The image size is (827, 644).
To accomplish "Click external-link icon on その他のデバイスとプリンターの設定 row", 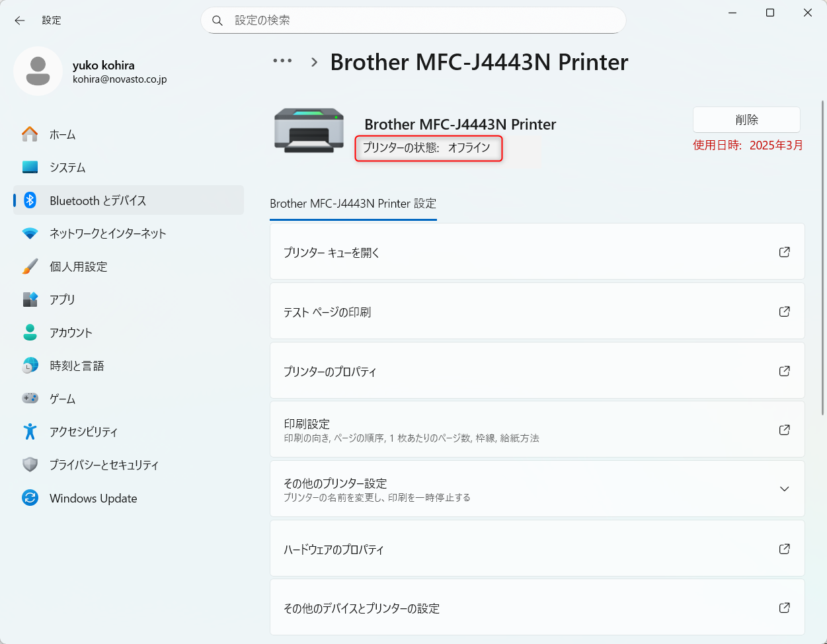I will coord(785,608).
